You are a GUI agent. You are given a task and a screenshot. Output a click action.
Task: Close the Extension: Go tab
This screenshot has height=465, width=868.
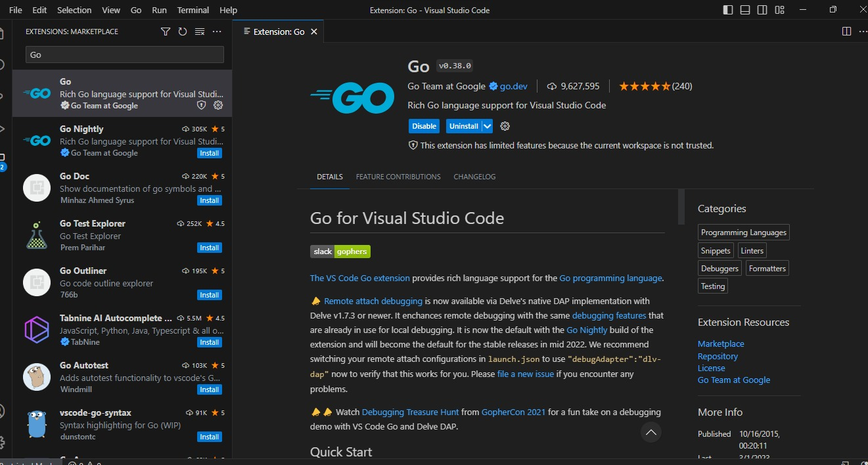point(314,32)
